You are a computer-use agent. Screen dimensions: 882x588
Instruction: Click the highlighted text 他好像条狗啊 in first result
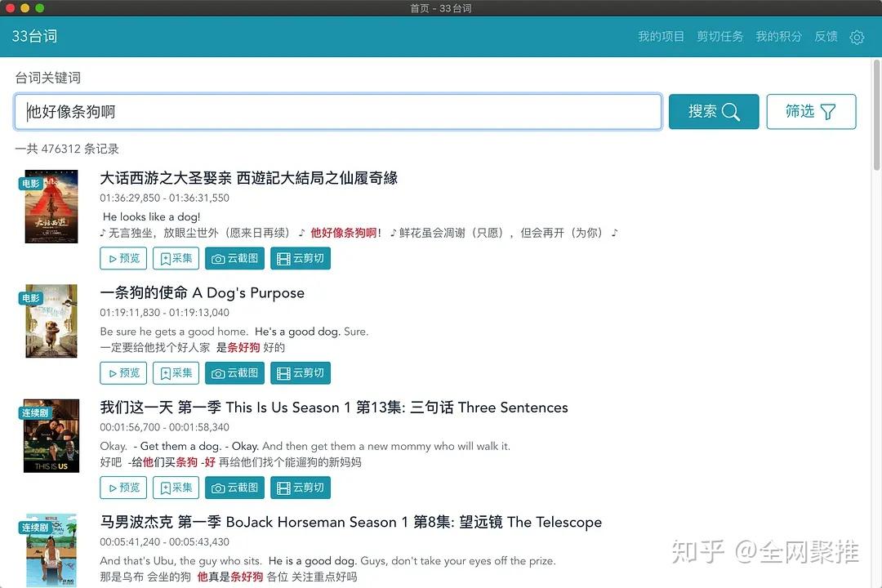(x=344, y=233)
